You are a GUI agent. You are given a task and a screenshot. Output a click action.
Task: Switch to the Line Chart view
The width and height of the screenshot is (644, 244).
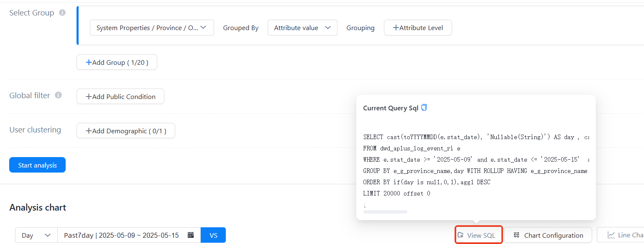(x=625, y=235)
